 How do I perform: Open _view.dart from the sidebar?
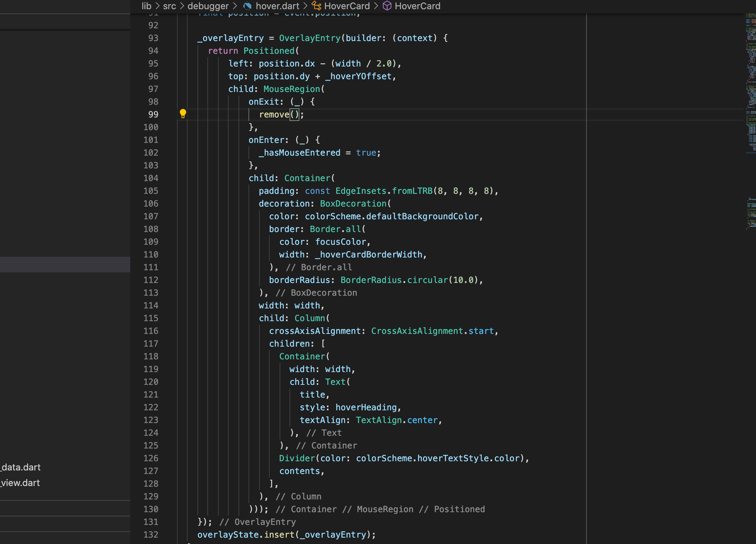(20, 483)
